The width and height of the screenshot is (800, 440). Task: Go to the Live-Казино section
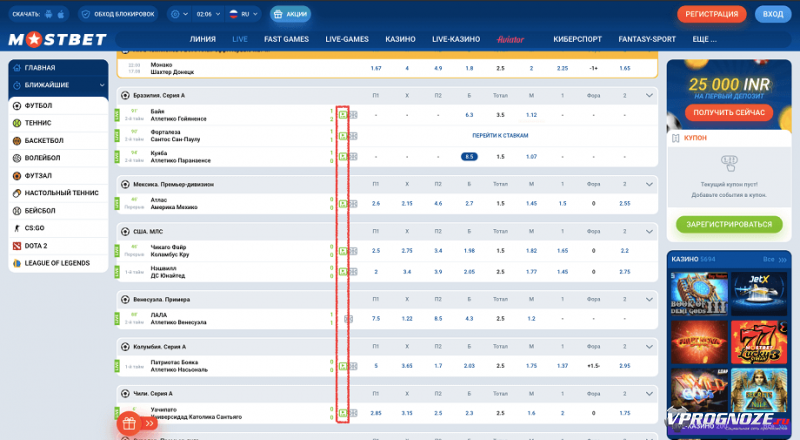456,39
